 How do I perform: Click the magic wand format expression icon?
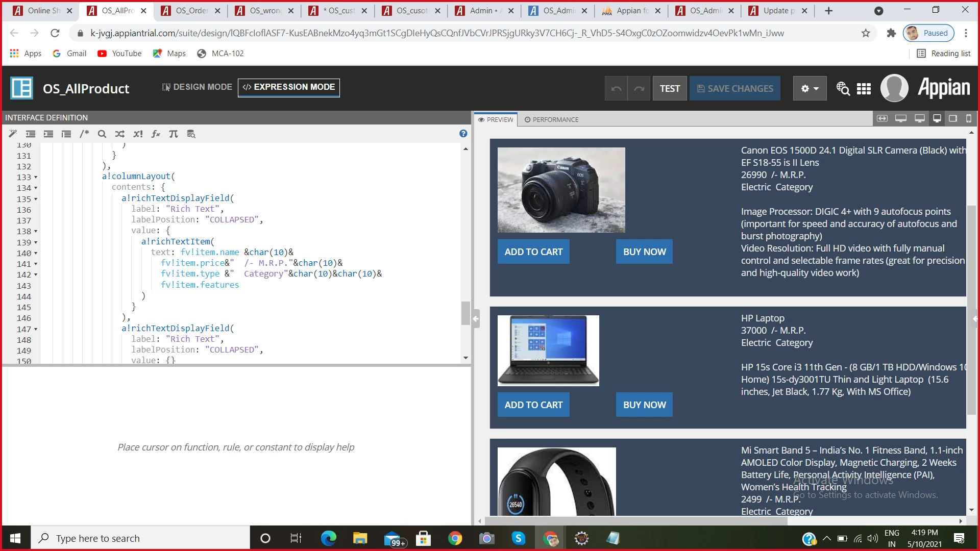pos(13,134)
